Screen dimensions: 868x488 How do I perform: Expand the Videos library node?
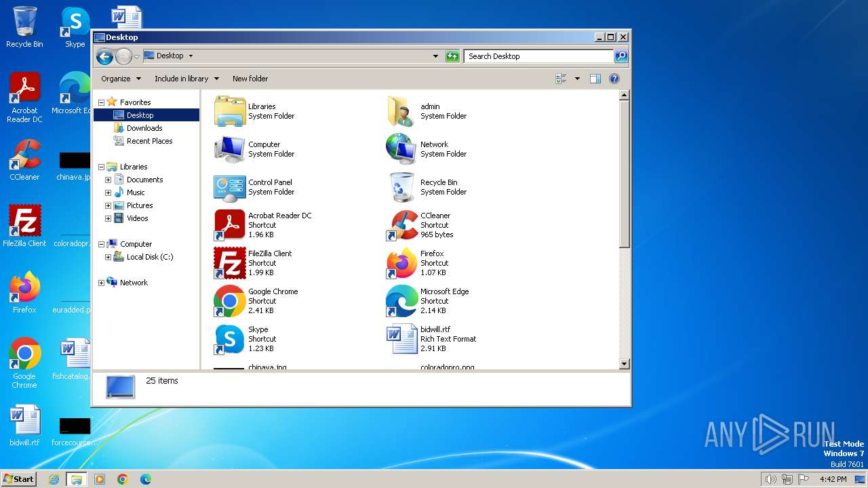tap(108, 218)
